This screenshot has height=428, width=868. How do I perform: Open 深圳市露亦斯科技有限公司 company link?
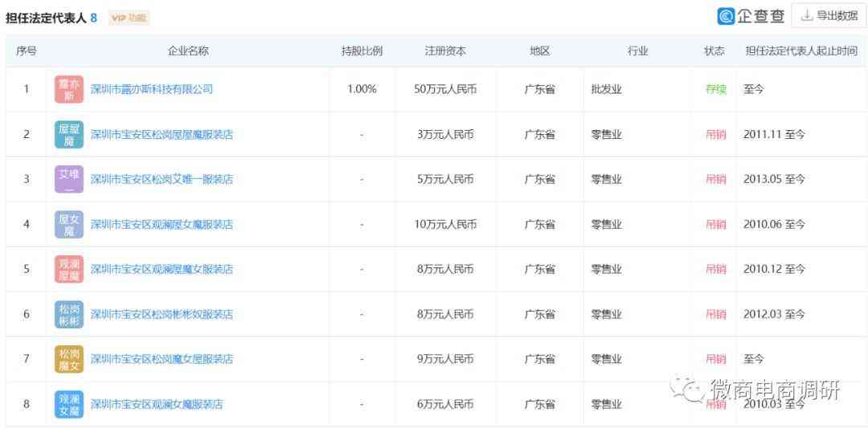(x=152, y=89)
